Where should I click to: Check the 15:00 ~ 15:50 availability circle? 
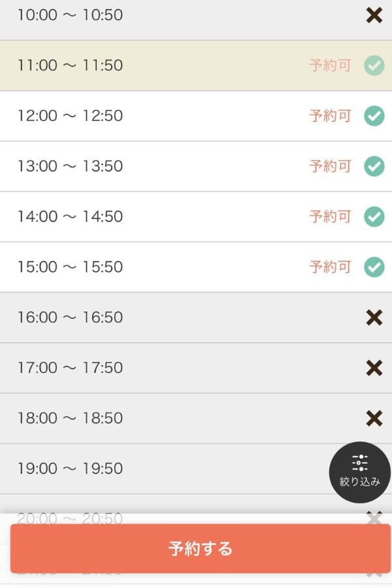point(374,267)
